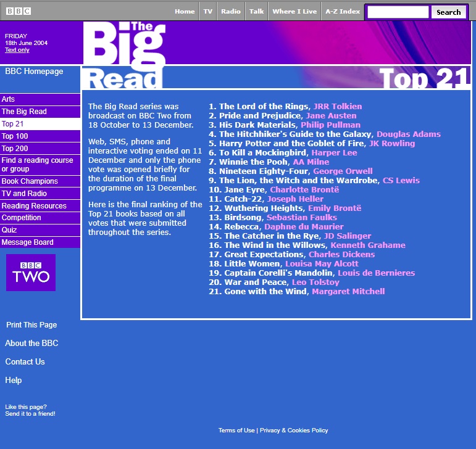Open Competition sidebar item
The height and width of the screenshot is (449, 476).
point(40,218)
